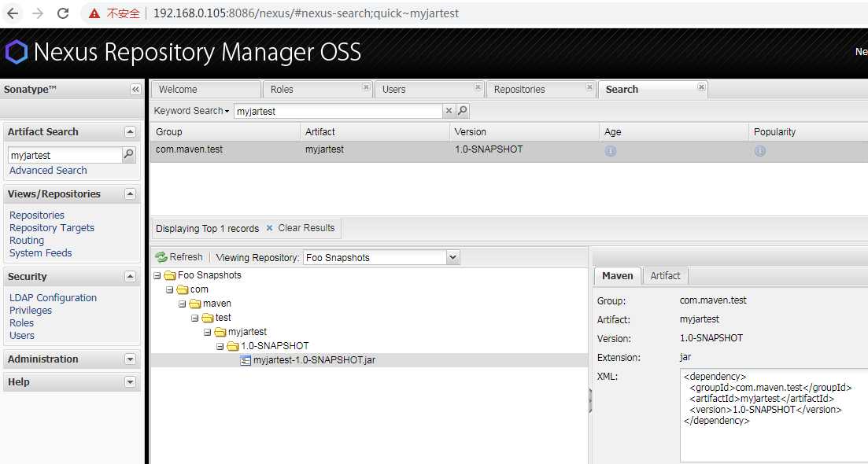Open the red insecure-site warning icon
The image size is (868, 464).
coord(94,13)
